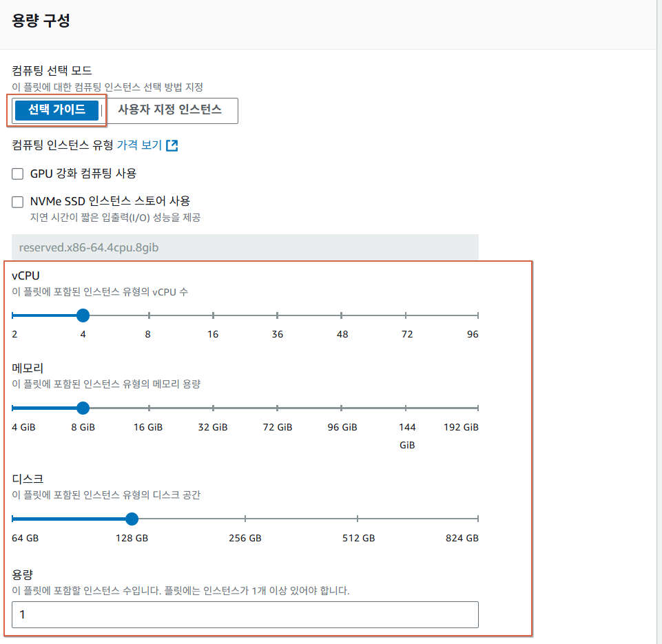
Task: Switch to 사용자 지정 인스턴스 mode
Action: pyautogui.click(x=169, y=110)
